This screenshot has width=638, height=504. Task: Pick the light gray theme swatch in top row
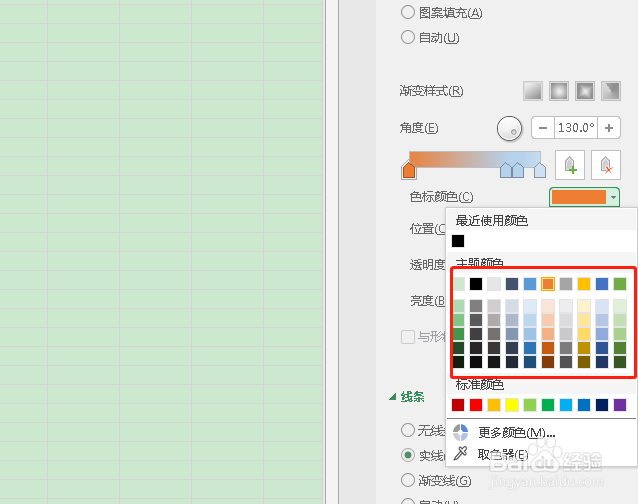[x=494, y=284]
